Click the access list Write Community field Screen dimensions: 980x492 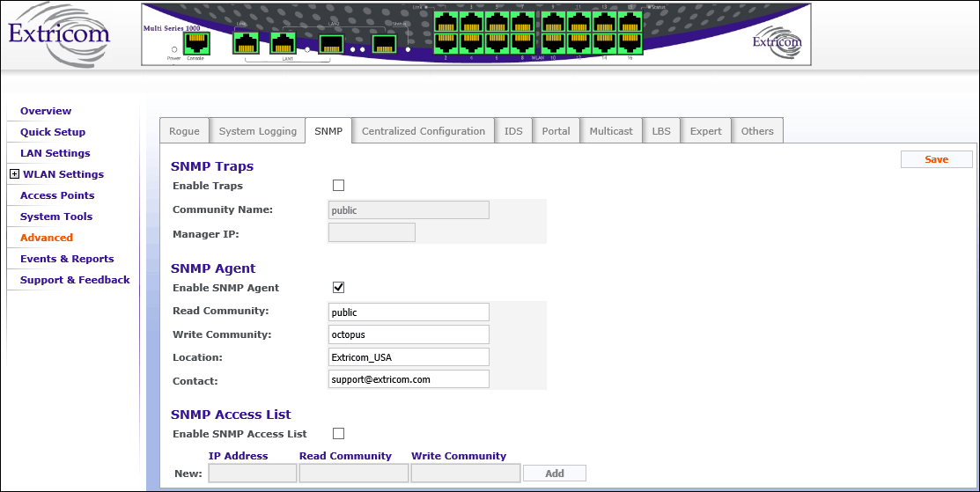[x=466, y=474]
